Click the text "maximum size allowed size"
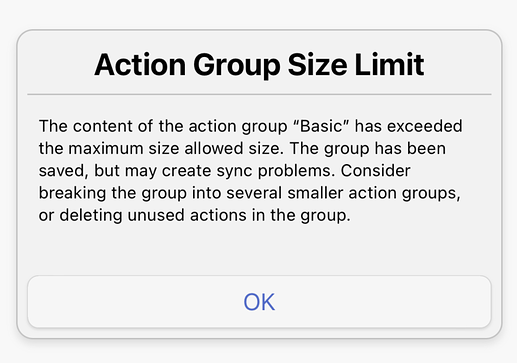The width and height of the screenshot is (517, 363). 174,149
